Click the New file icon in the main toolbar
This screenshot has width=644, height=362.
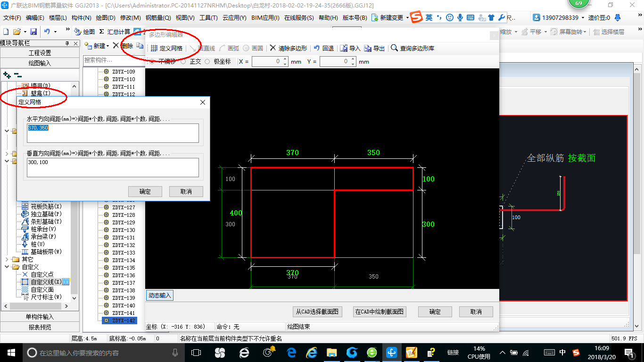6,32
